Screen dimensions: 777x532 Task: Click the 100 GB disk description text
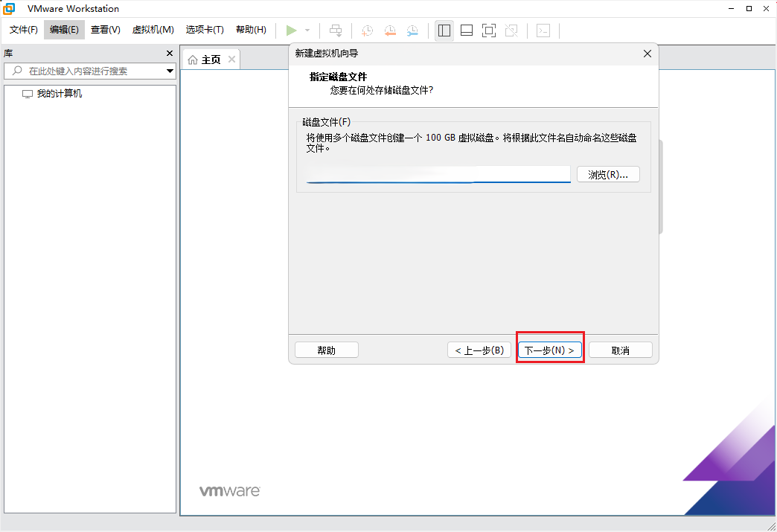(x=471, y=143)
